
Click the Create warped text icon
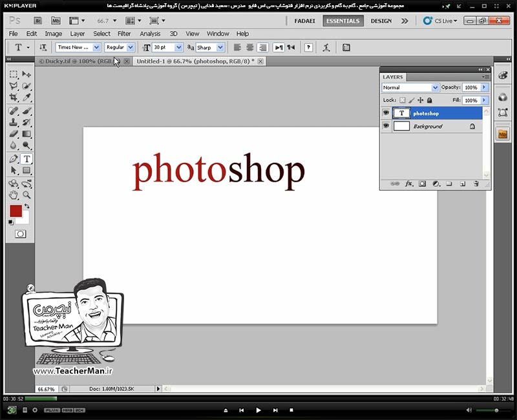[x=326, y=47]
